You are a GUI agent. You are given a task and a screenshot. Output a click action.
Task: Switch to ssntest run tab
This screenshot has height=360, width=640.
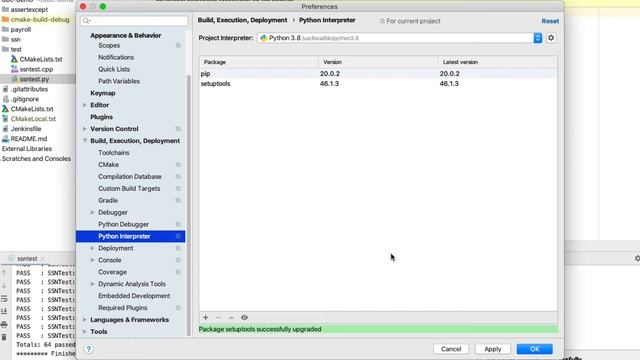point(27,259)
